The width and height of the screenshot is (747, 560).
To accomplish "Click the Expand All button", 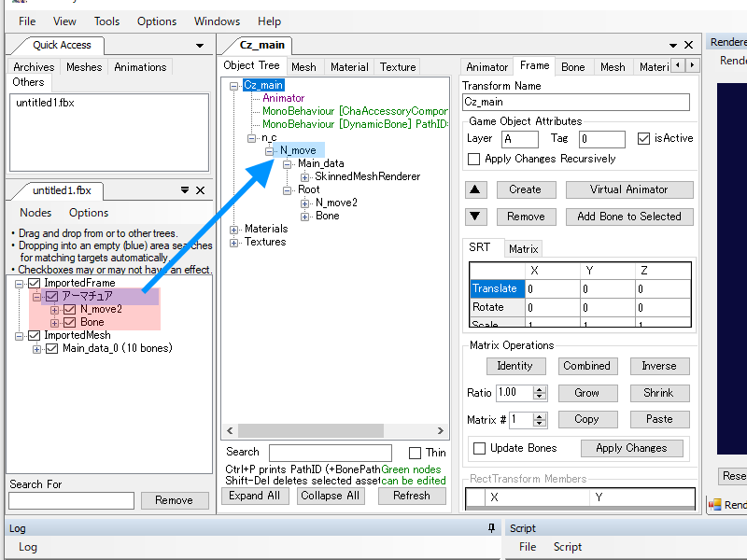I will pos(254,496).
